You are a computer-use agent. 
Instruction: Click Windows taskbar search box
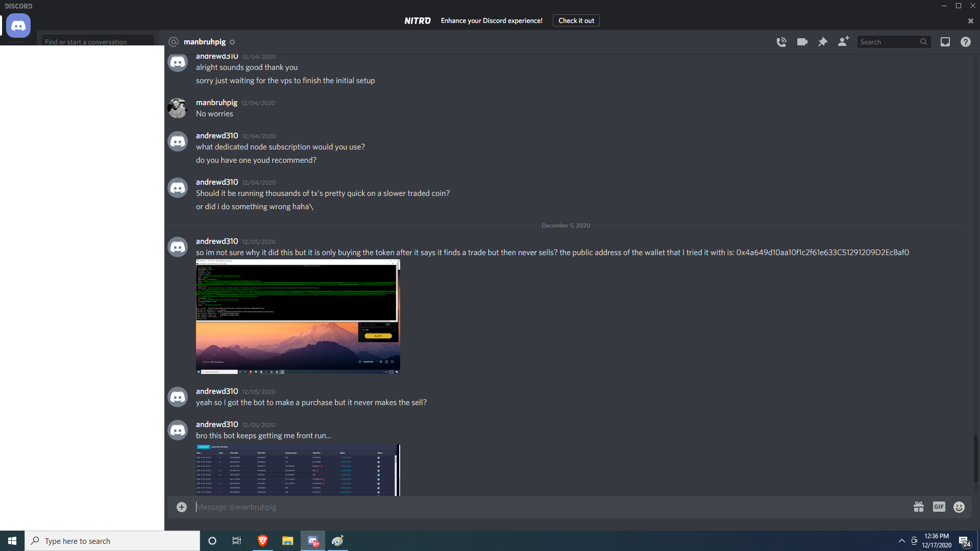click(112, 541)
